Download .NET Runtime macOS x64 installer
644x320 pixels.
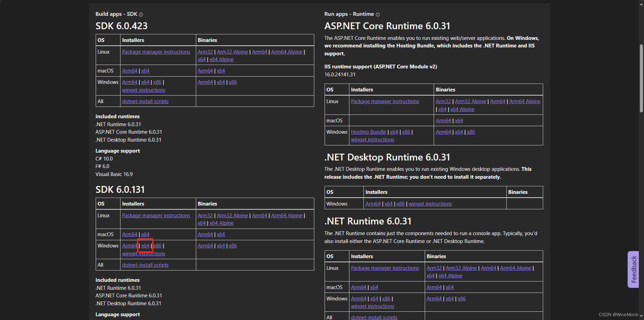point(374,287)
